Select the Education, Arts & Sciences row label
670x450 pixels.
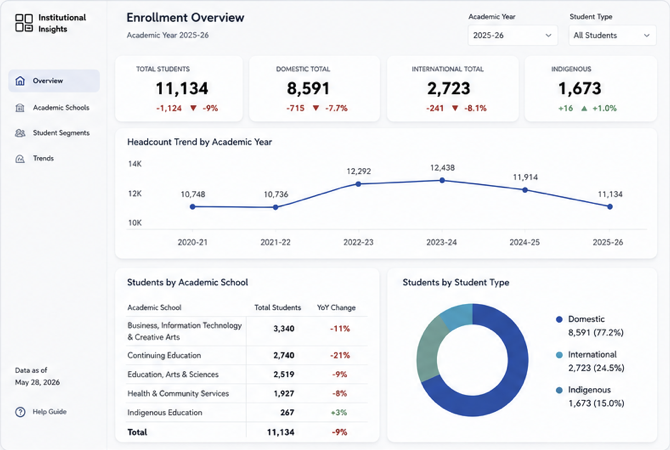pos(173,375)
